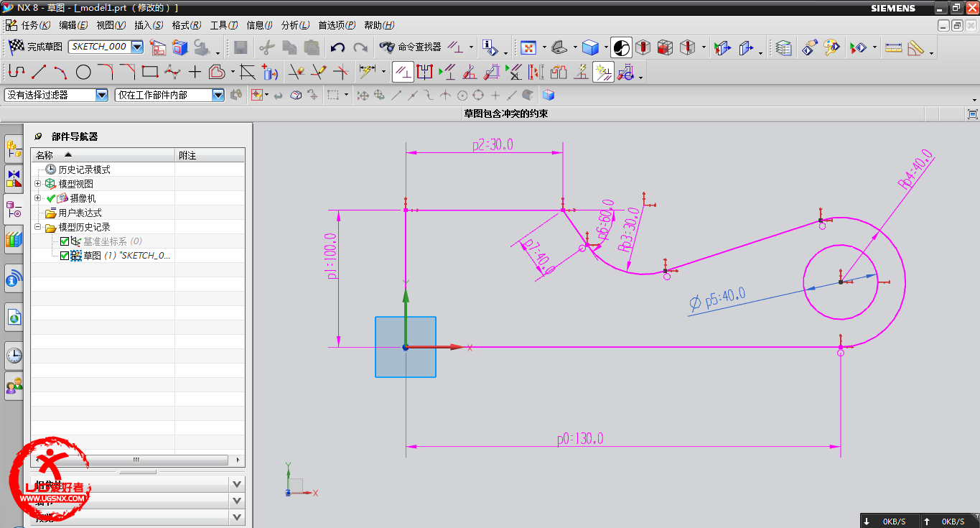Click the Fit view icon

[x=528, y=47]
